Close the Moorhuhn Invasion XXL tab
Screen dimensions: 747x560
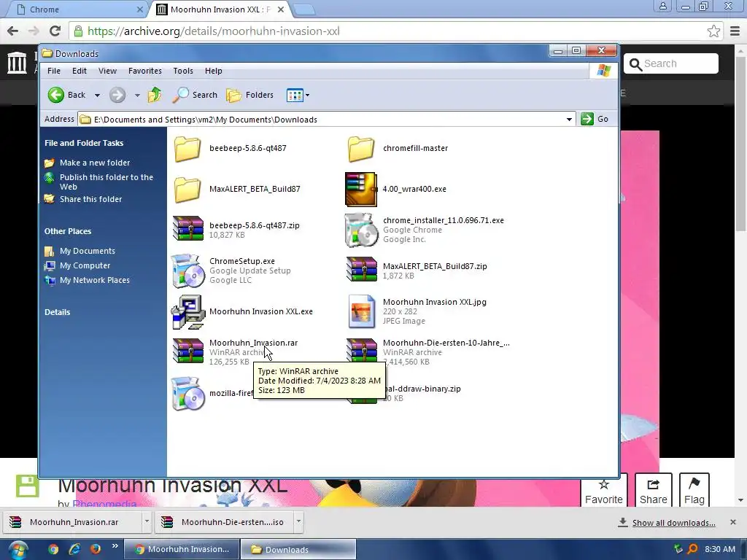[x=281, y=9]
